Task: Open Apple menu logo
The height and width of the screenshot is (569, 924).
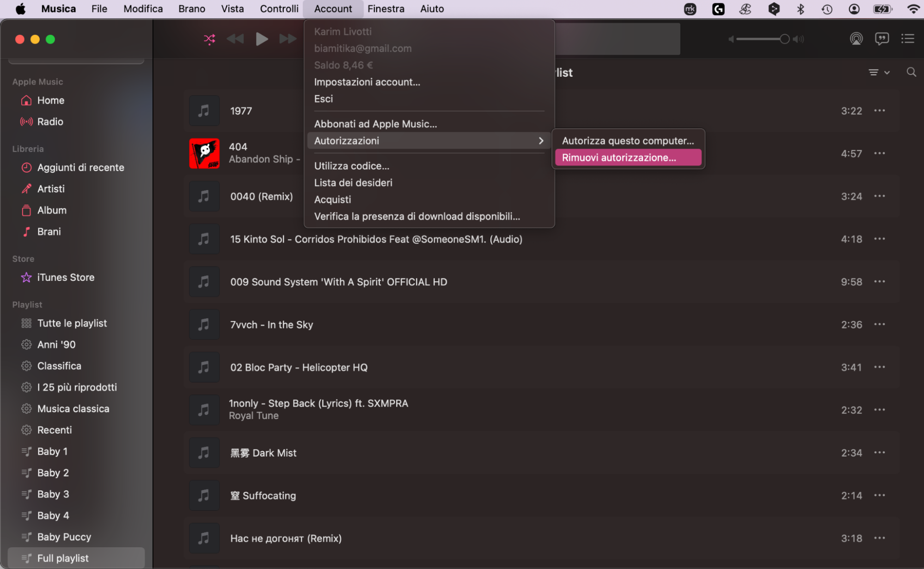Action: pos(21,9)
